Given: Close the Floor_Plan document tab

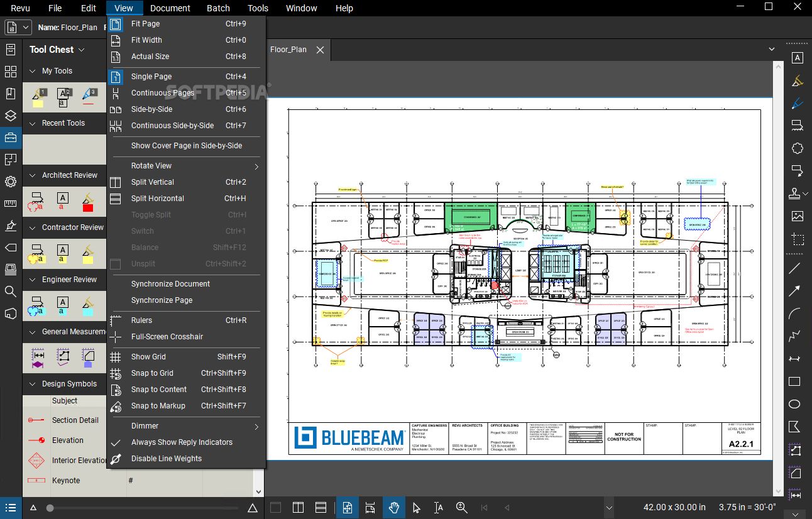Looking at the screenshot, I should (x=320, y=50).
